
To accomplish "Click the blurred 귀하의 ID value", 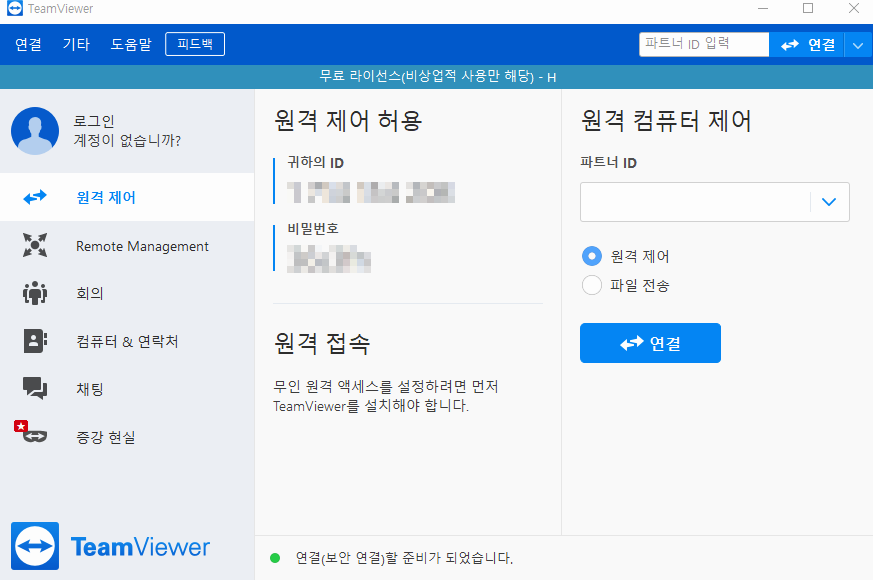I will click(371, 192).
